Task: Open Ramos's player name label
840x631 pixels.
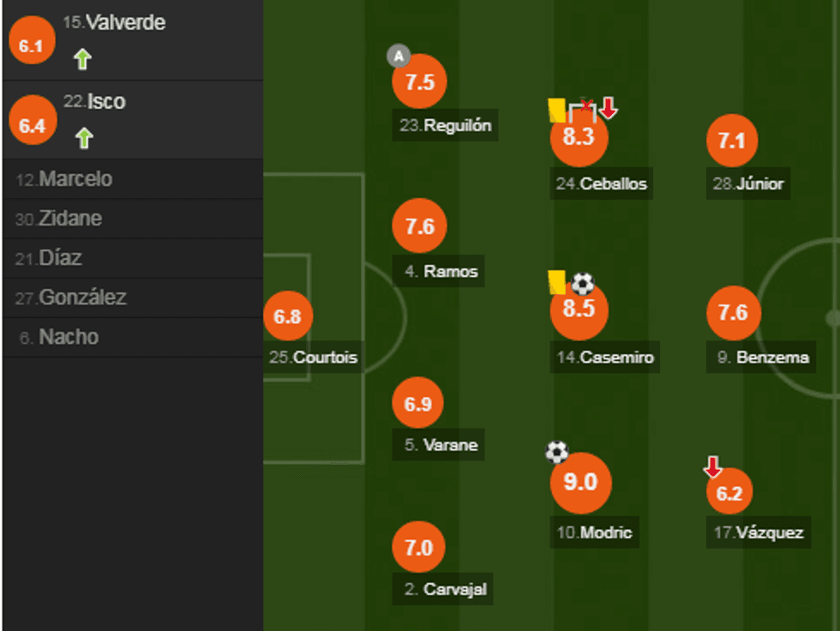Action: click(441, 272)
